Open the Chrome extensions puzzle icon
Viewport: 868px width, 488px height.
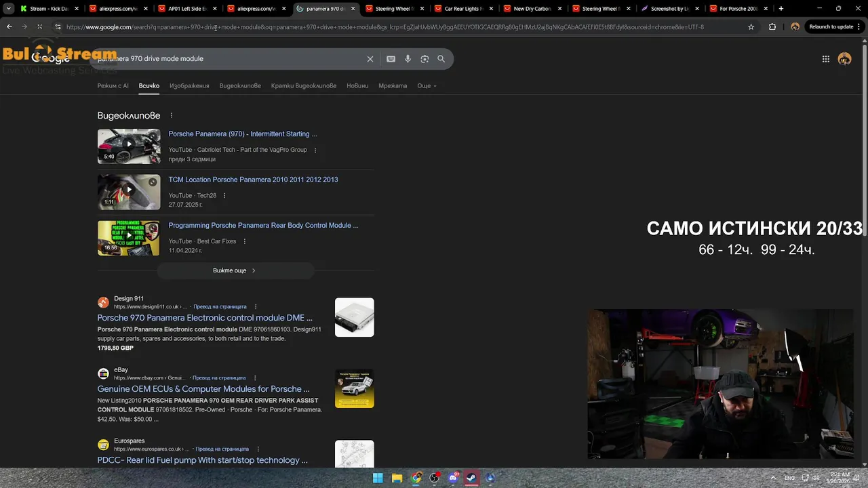(x=772, y=27)
